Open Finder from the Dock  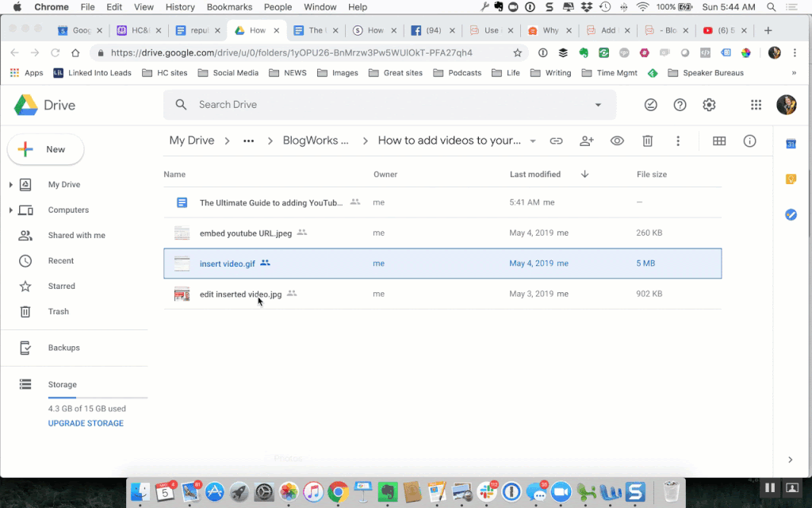pos(140,491)
